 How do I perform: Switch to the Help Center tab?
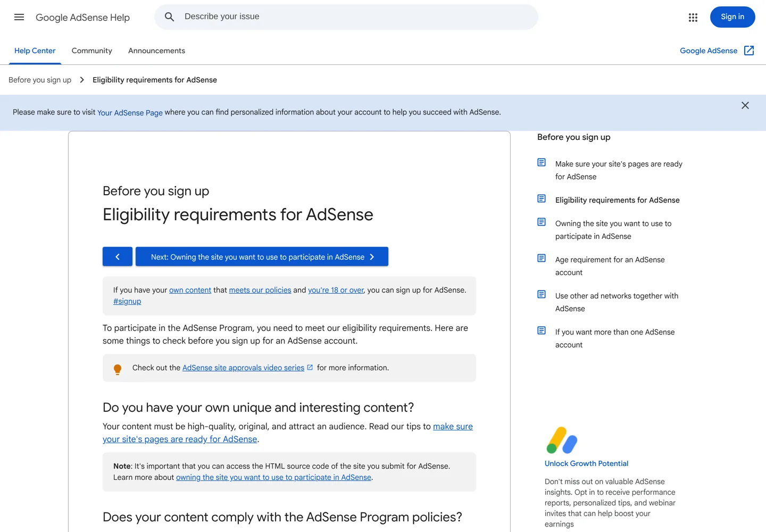[x=35, y=51]
